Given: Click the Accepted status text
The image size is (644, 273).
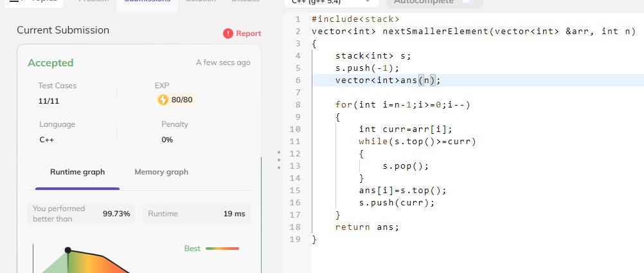Looking at the screenshot, I should [51, 63].
